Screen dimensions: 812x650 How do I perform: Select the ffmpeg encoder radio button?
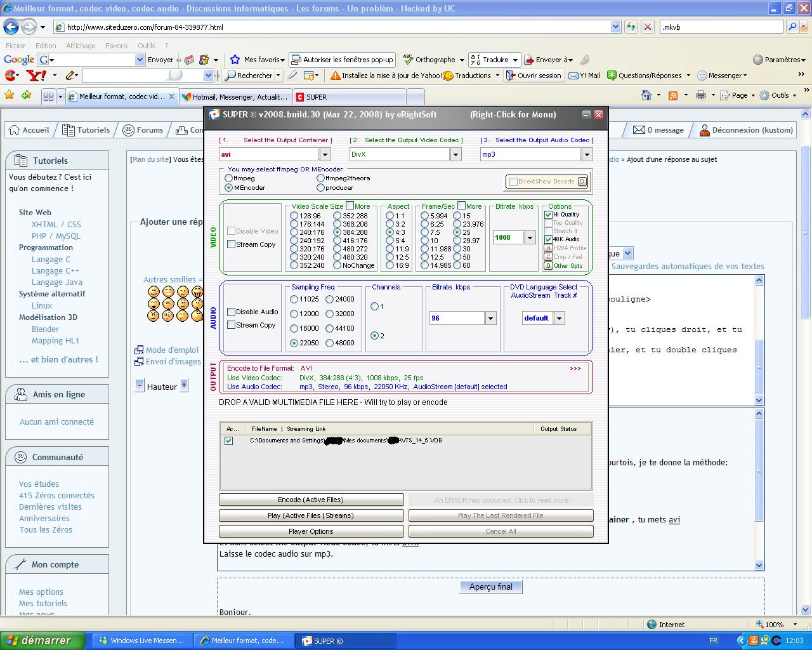point(229,178)
